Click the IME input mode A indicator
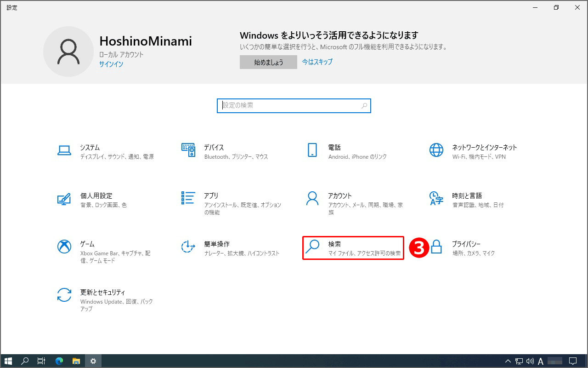The height and width of the screenshot is (368, 588). point(541,361)
